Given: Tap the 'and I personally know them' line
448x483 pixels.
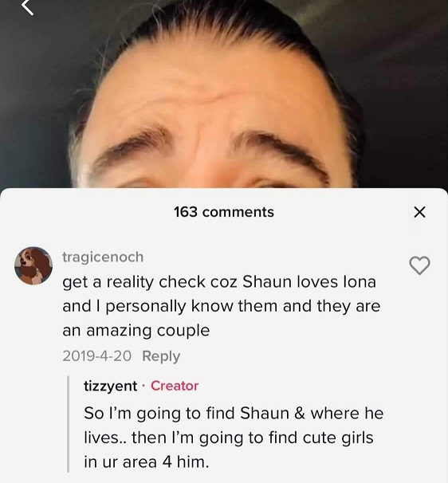Looking at the screenshot, I should coord(222,307).
